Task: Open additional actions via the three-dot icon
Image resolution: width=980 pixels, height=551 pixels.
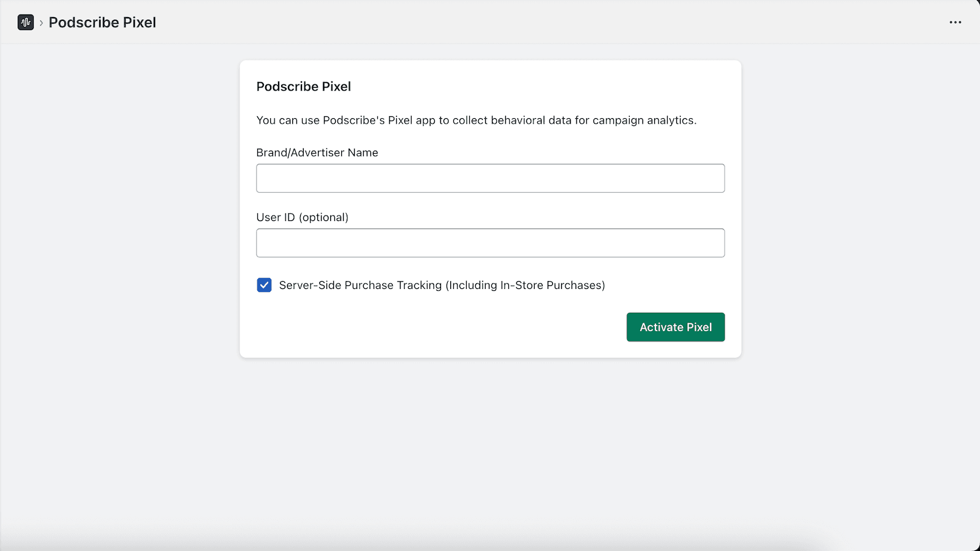Action: coord(955,22)
